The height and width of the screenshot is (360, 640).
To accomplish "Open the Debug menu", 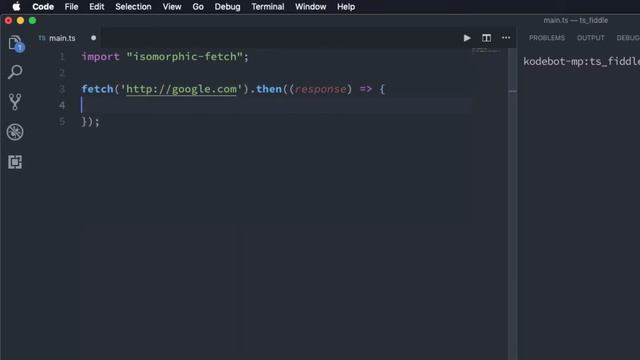I will [x=227, y=7].
